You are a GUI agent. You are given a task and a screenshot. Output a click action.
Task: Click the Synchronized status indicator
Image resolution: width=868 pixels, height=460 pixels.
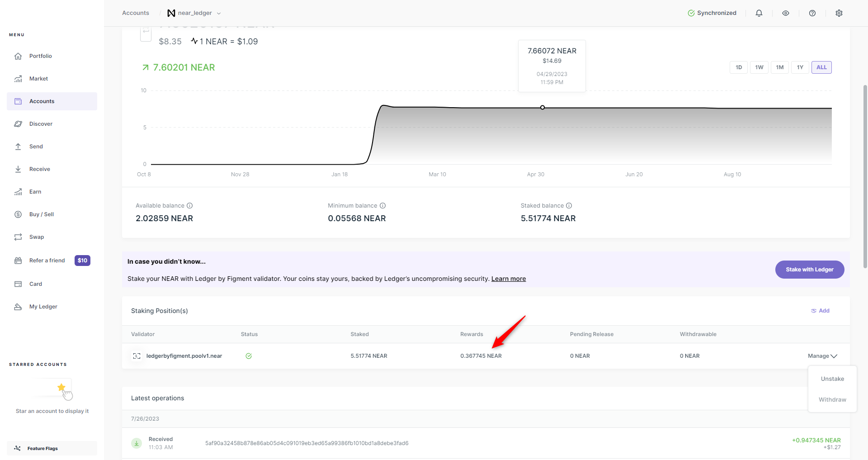[712, 13]
